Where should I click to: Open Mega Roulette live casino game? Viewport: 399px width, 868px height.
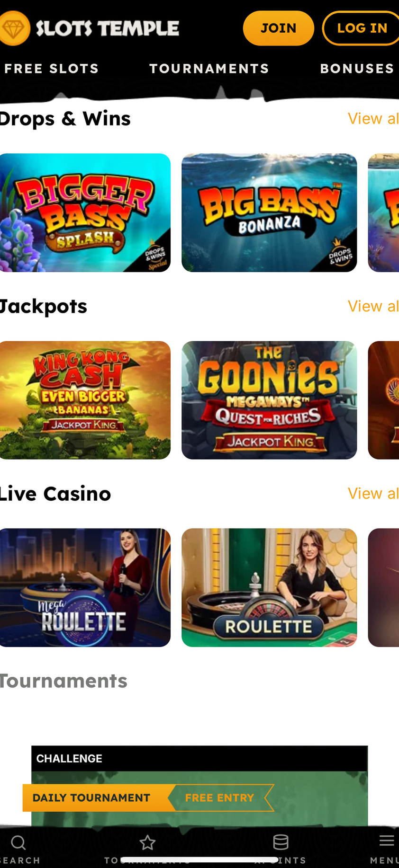point(85,588)
